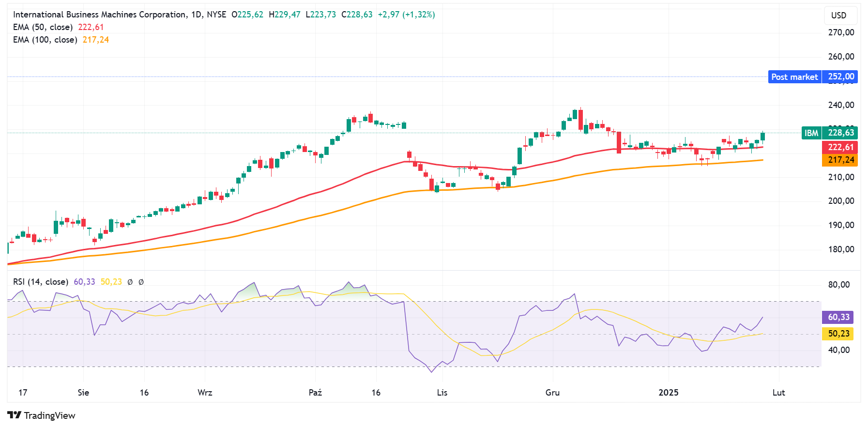Click the orange 217,24 price axis tag
868x428 pixels.
coord(840,160)
